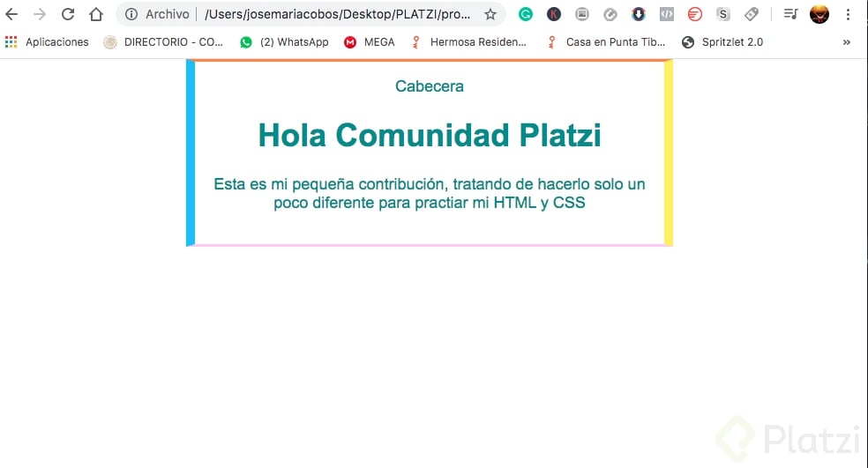Open the Aplicaciones apps shortcut

(x=47, y=42)
